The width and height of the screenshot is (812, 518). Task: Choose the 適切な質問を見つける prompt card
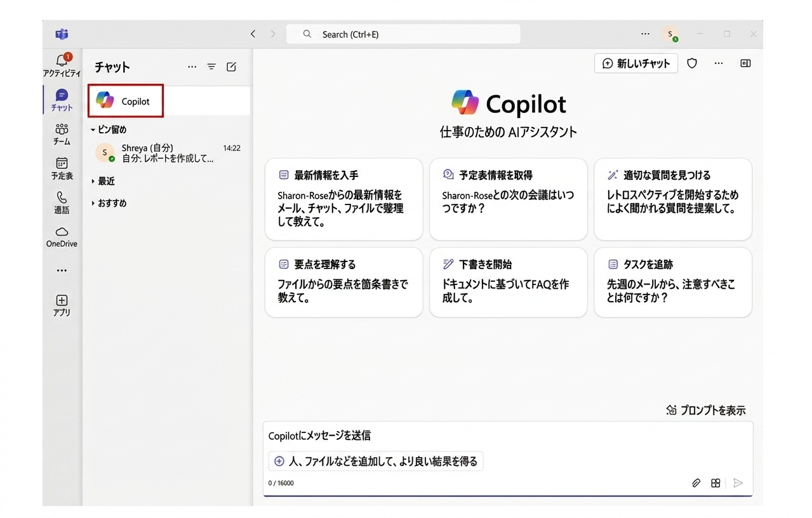pos(673,199)
